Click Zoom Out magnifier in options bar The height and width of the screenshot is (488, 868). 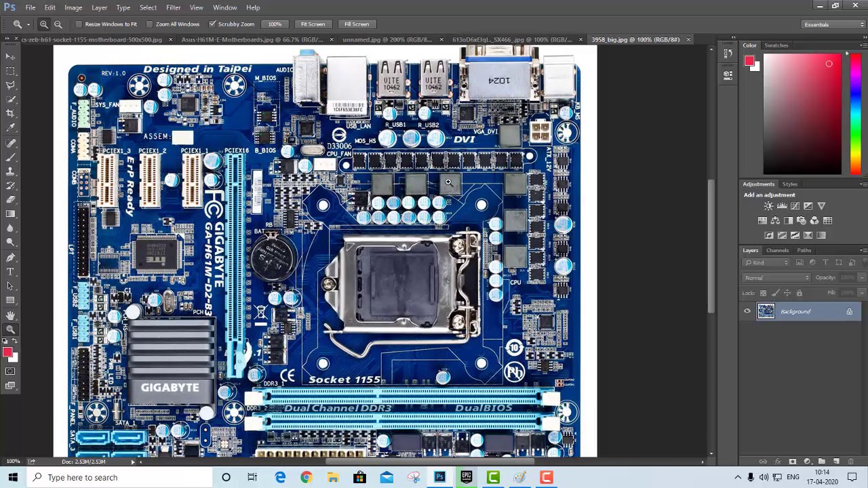coord(58,24)
